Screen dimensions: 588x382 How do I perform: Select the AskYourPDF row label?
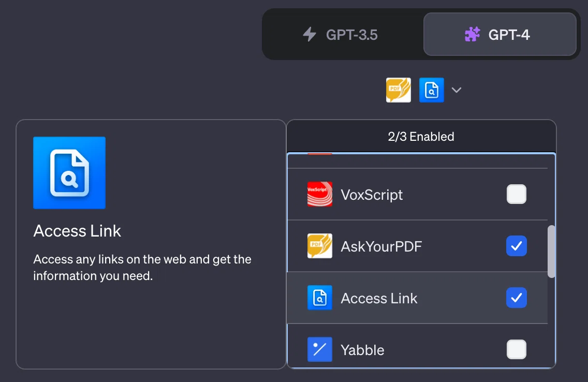coord(381,246)
